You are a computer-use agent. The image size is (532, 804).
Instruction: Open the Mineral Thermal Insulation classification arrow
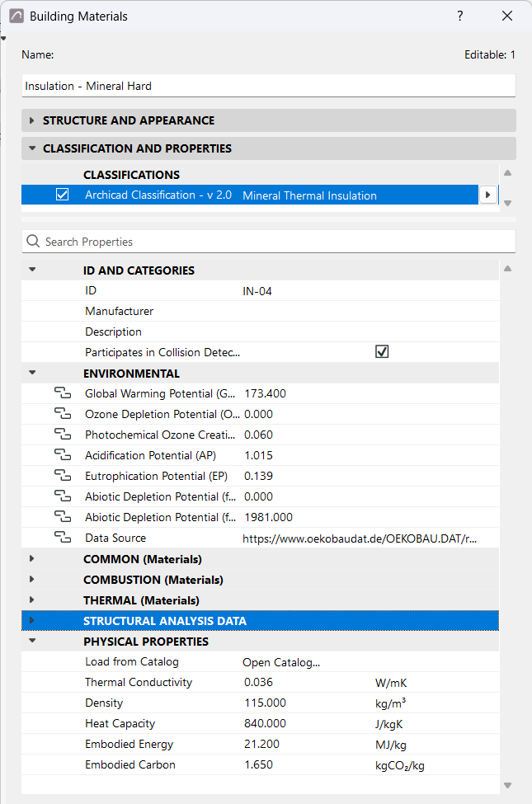coord(488,195)
